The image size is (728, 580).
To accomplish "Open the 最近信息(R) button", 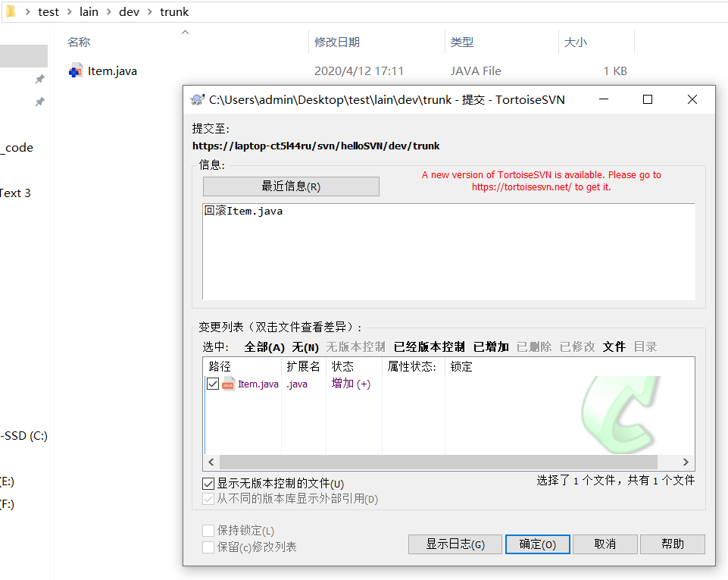I will click(x=291, y=187).
